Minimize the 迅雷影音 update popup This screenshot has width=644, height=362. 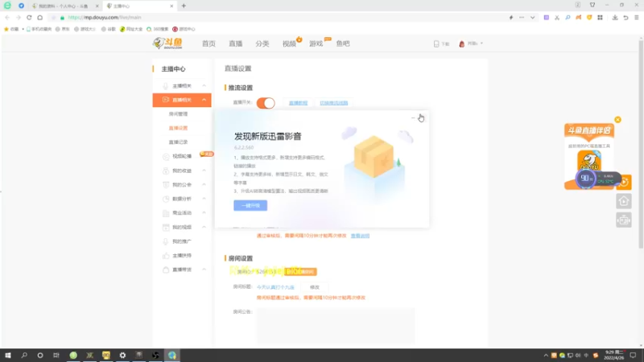[x=413, y=117]
